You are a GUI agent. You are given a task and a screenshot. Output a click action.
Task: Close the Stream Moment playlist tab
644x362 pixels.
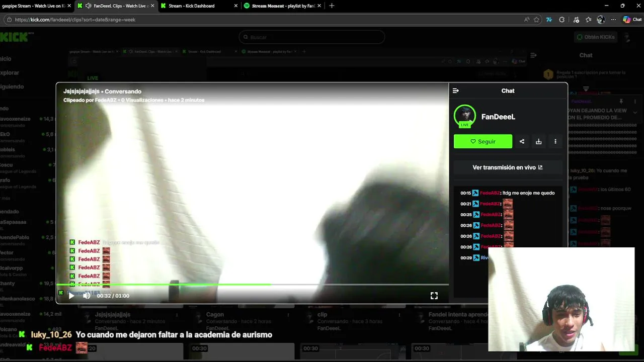pyautogui.click(x=319, y=6)
